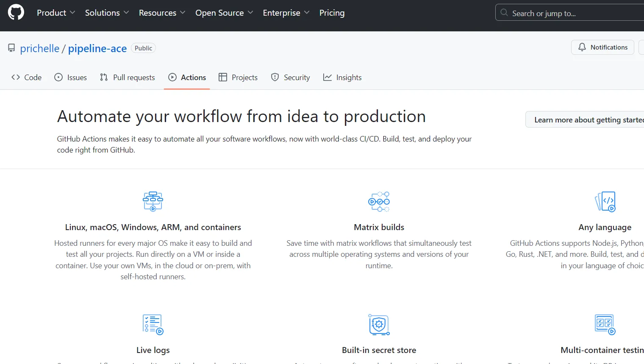Viewport: 644px width, 364px height.
Task: Open the Open Source dropdown
Action: (x=224, y=13)
